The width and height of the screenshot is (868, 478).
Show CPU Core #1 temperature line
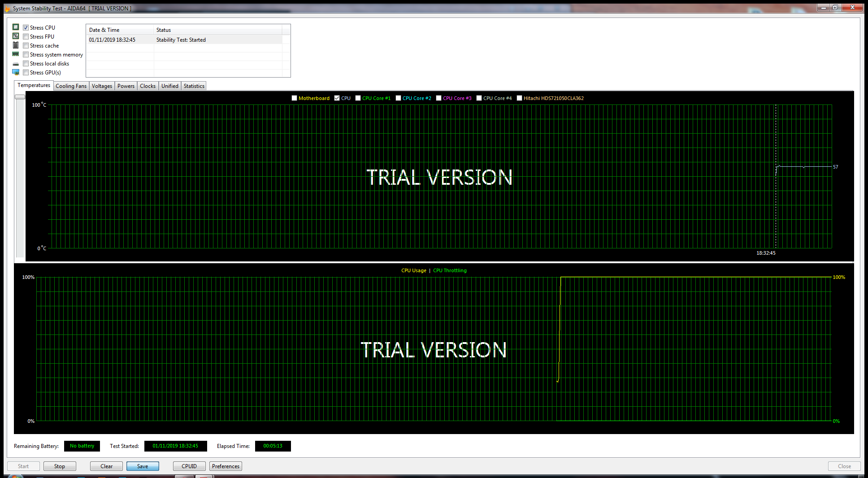click(x=358, y=98)
